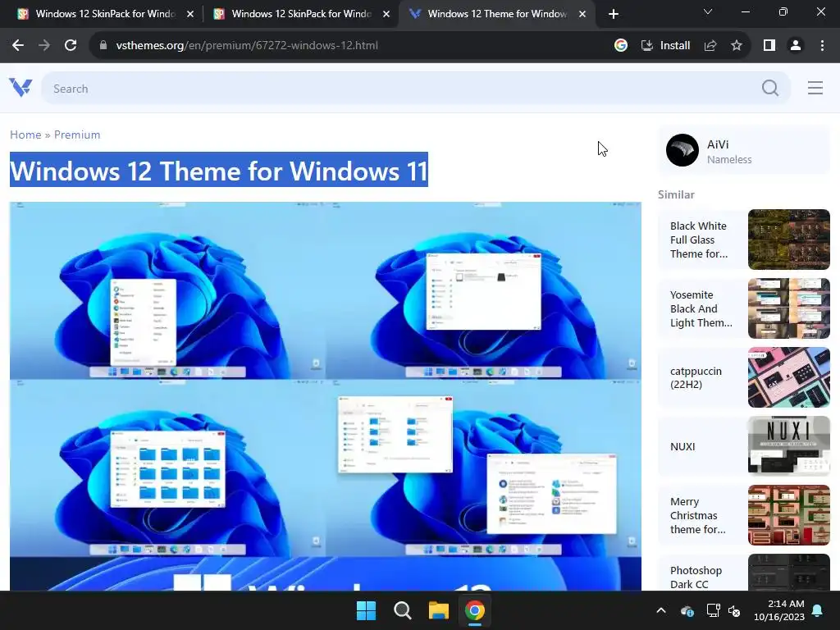Open Yosemite Black And Light Theme link
This screenshot has width=840, height=630.
point(701,308)
